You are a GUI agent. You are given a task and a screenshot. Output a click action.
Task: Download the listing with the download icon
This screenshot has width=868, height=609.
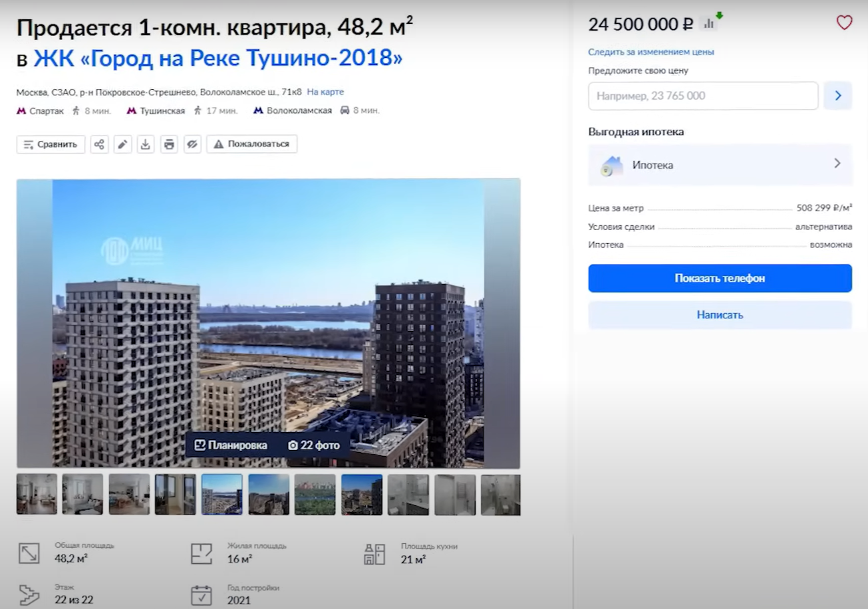coord(146,144)
